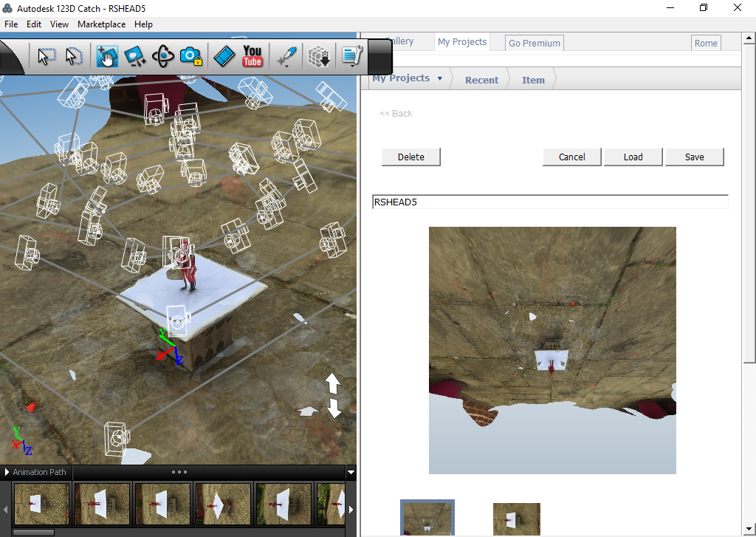Click the XYZ axis marker beside the cardboard box
Screen dimensions: 756x537
pos(170,347)
